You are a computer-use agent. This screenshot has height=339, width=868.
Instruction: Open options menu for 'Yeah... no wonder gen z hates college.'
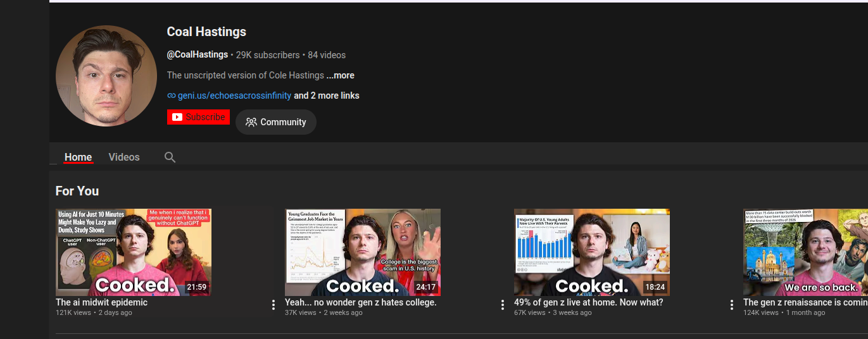tap(503, 305)
